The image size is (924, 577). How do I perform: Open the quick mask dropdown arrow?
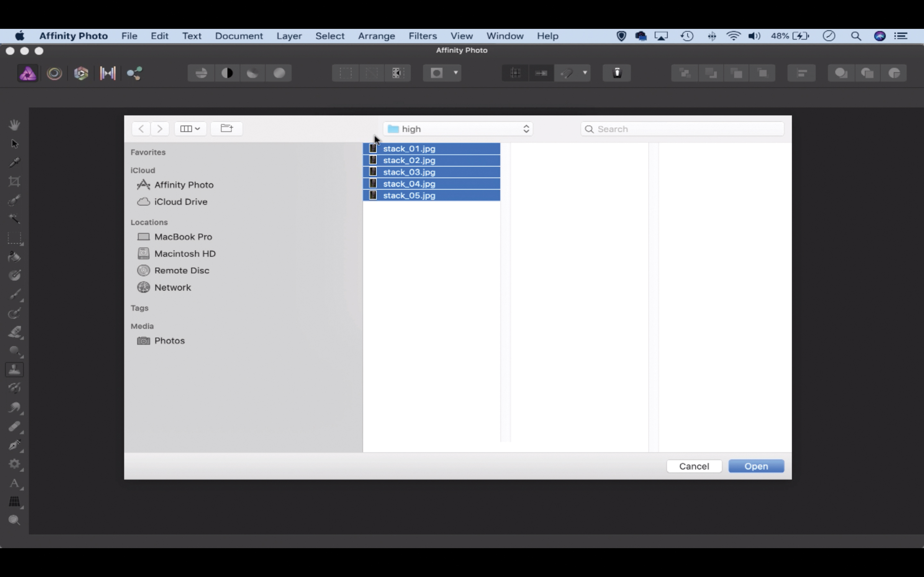point(456,73)
